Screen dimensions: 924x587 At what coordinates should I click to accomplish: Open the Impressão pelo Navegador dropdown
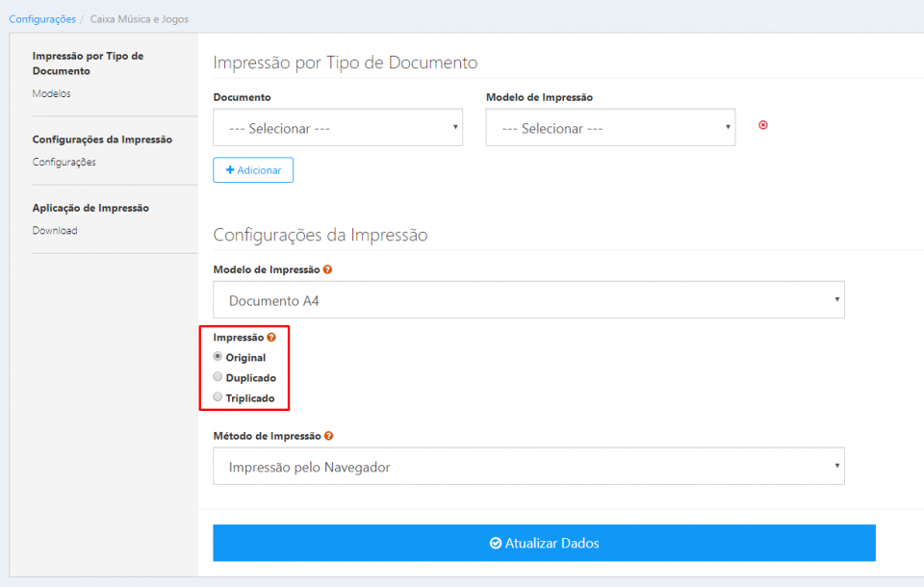(527, 467)
